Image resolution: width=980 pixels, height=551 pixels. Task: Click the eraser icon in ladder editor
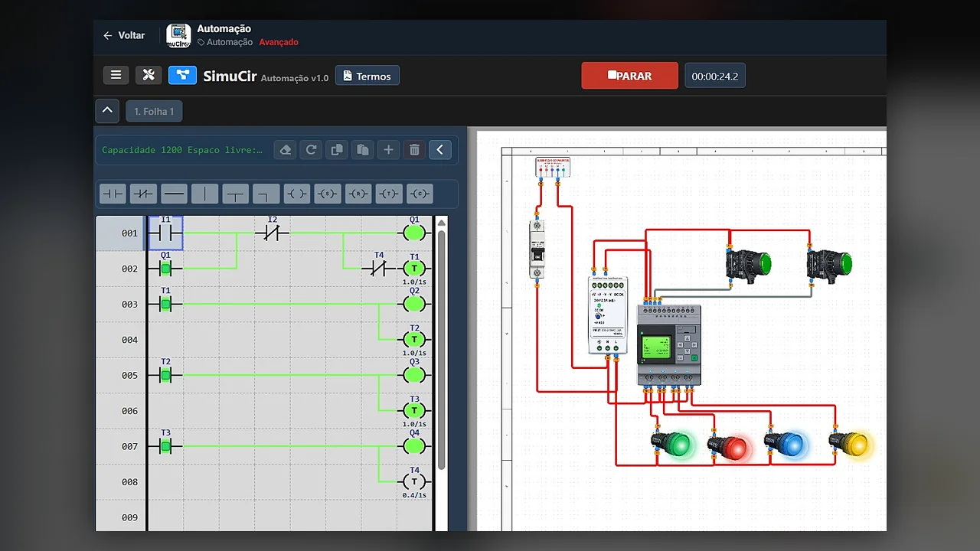tap(286, 150)
